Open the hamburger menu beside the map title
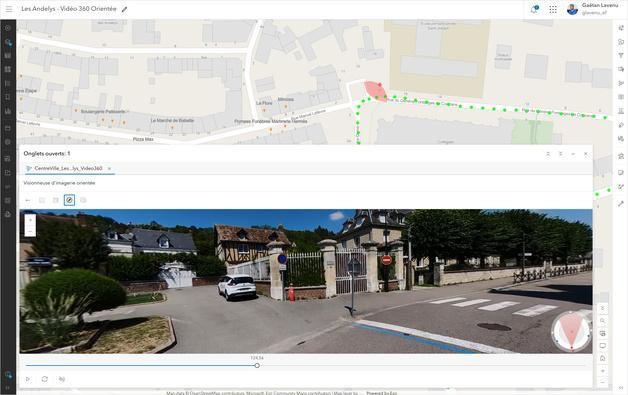The width and height of the screenshot is (628, 395). 9,9
